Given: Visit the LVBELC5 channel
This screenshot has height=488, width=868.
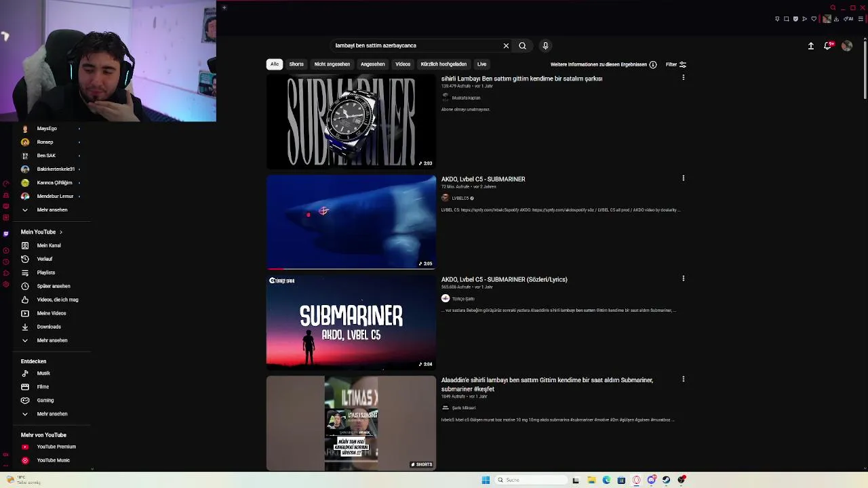Looking at the screenshot, I should tap(460, 198).
